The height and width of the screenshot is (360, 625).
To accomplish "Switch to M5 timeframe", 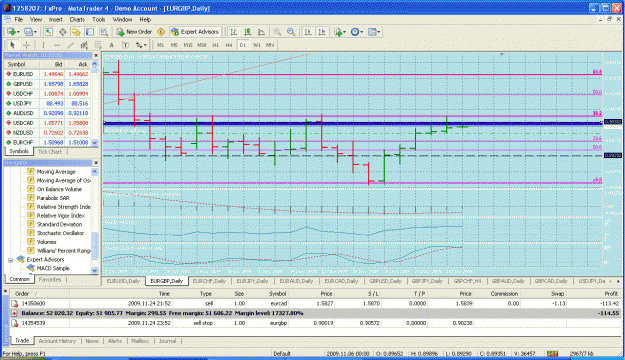I will [x=174, y=45].
